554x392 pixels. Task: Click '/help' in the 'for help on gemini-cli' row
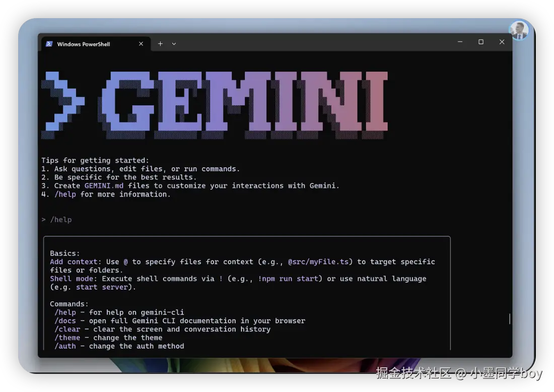coord(65,312)
